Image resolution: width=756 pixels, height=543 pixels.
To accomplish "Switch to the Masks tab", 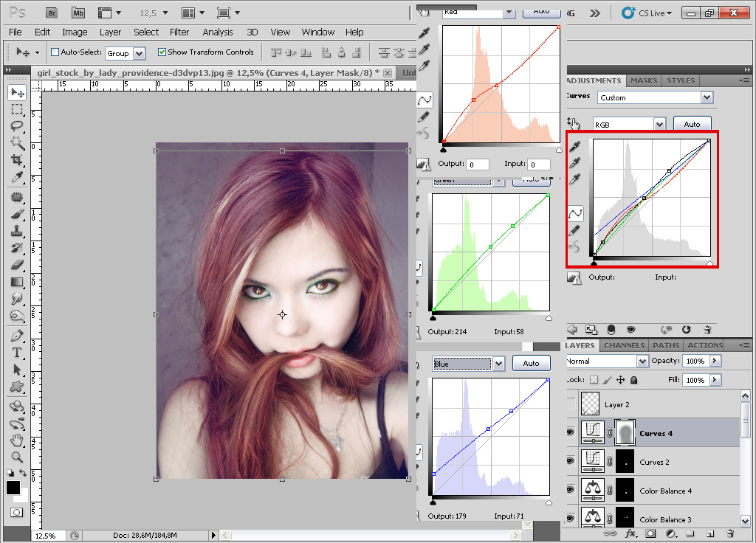I will tap(644, 80).
